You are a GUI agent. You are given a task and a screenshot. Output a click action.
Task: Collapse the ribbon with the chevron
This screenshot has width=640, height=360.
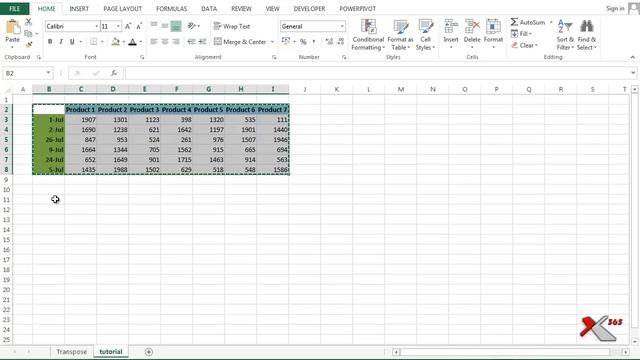(633, 57)
